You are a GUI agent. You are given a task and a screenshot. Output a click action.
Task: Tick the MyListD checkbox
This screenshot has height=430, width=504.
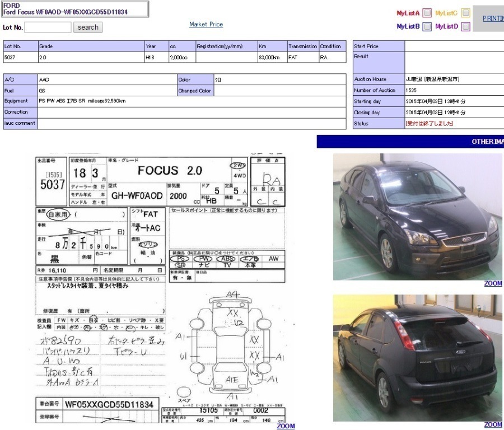pos(466,26)
